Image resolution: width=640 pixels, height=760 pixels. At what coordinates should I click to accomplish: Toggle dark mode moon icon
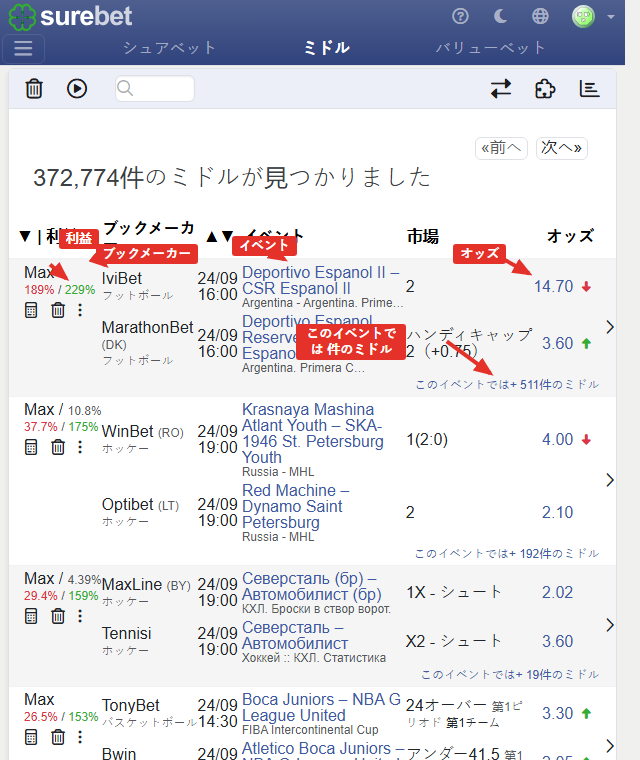[x=500, y=16]
